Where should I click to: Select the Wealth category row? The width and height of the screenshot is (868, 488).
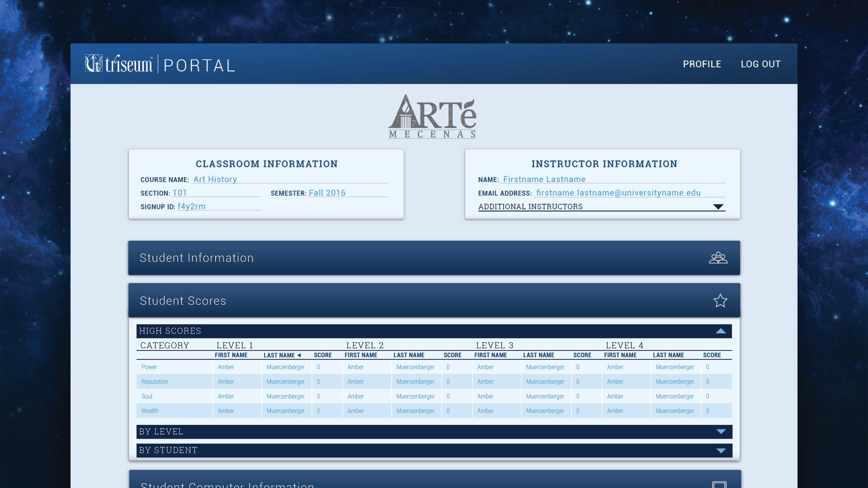click(434, 411)
